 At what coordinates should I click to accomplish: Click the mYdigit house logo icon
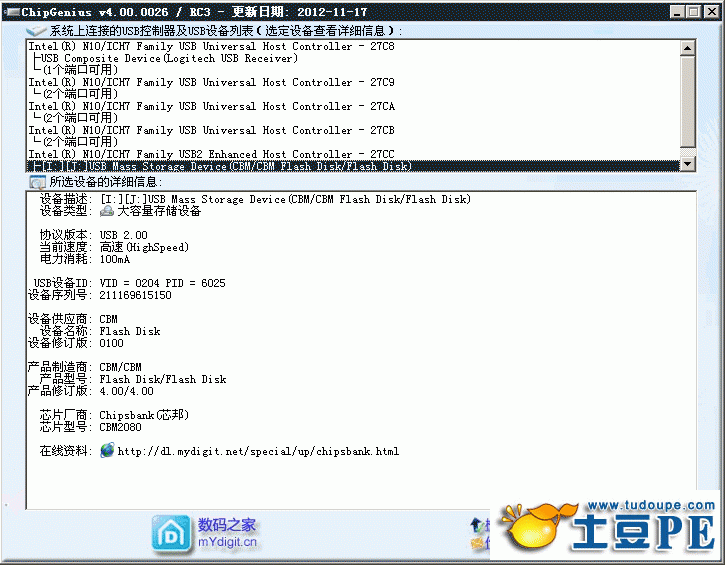pyautogui.click(x=171, y=534)
